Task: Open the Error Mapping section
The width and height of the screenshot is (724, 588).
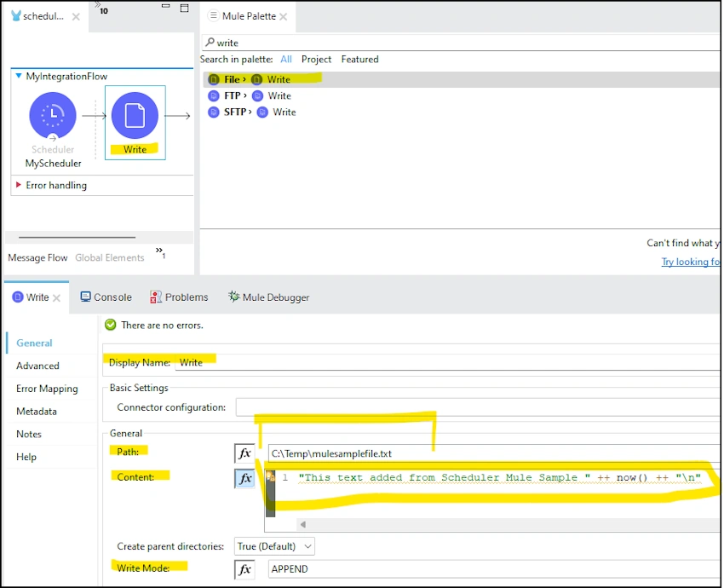Action: point(47,389)
